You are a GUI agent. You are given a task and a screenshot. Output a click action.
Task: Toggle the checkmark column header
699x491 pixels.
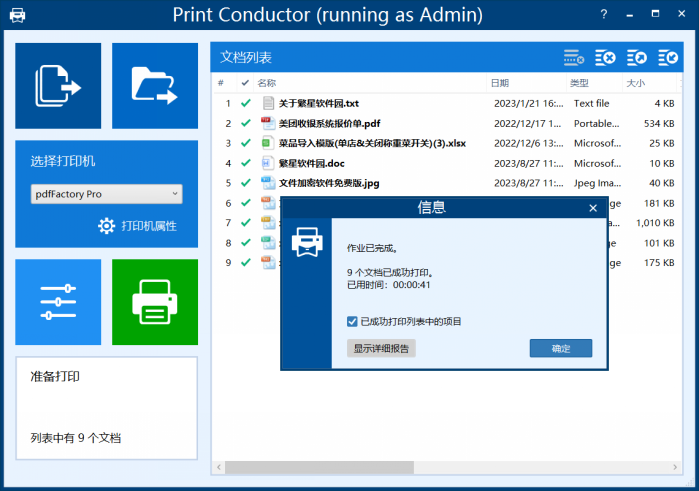tap(245, 83)
